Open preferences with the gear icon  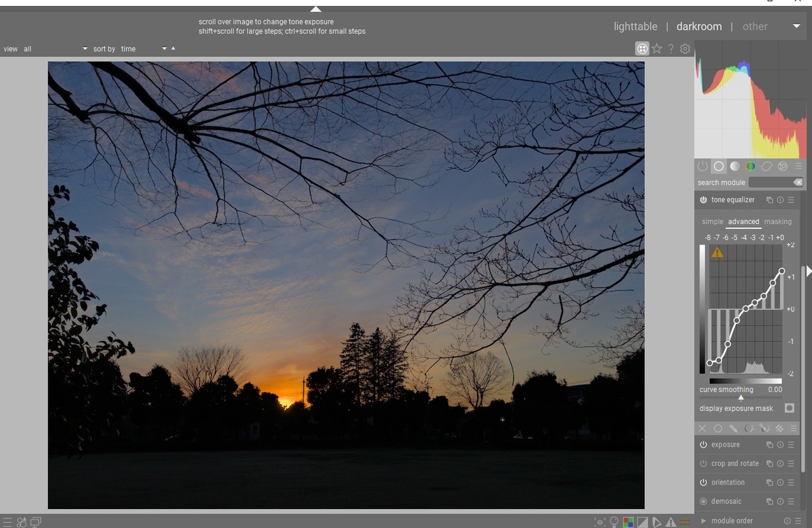coord(685,49)
